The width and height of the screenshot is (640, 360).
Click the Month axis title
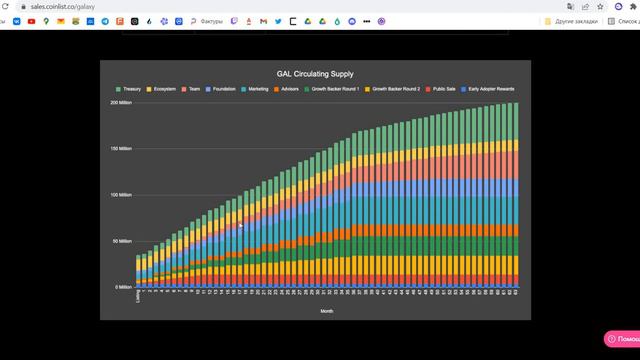(327, 311)
